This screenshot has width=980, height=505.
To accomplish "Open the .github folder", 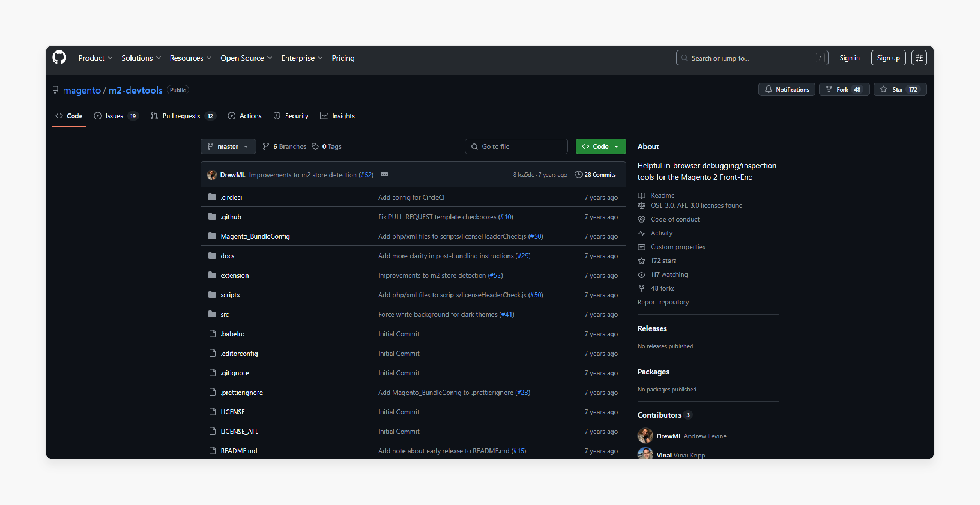I will [231, 217].
